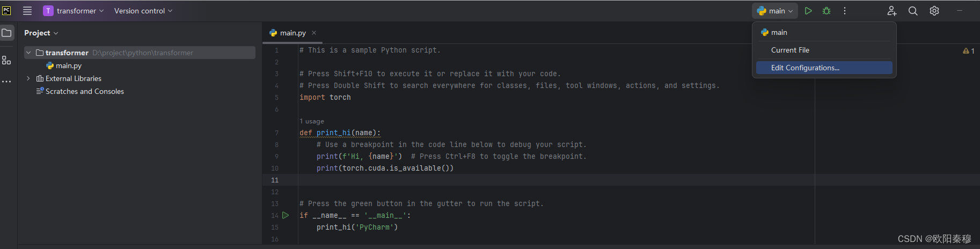This screenshot has height=249, width=980.
Task: Select the transformer root directory row
Action: click(140, 53)
